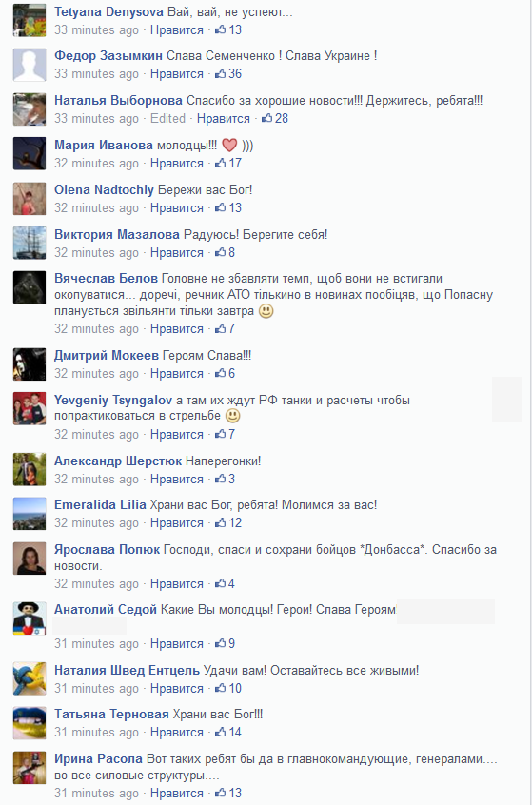Click the Edited label on Наталья's comment
Image resolution: width=532 pixels, height=805 pixels.
(x=167, y=119)
